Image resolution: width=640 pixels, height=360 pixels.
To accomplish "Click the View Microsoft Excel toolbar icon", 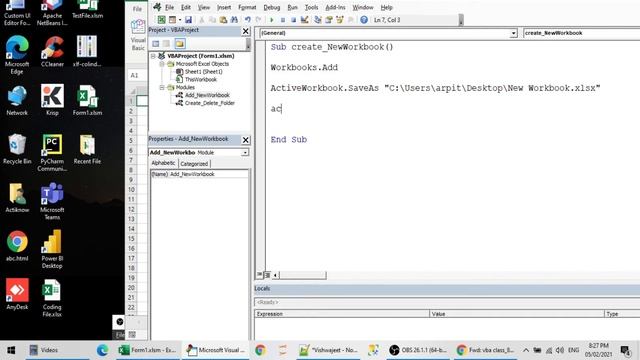I will 162,20.
